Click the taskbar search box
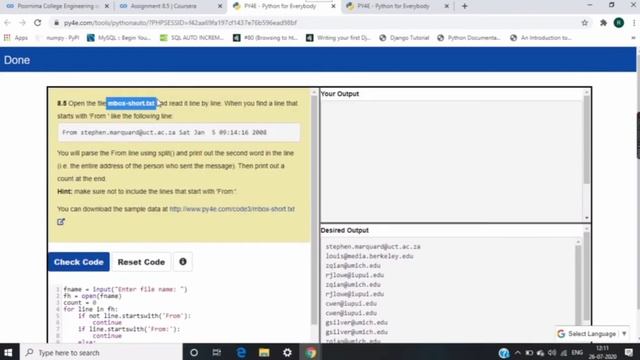Screen dimensions: 640x360 pyautogui.click(x=100, y=352)
